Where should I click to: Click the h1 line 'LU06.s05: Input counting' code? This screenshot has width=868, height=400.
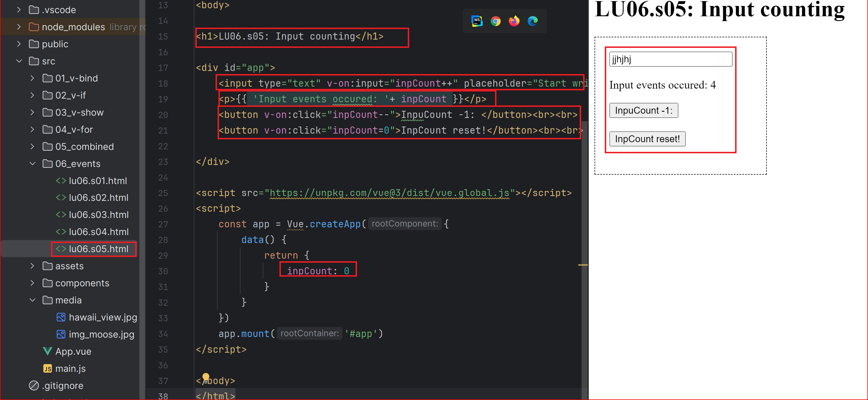point(289,36)
